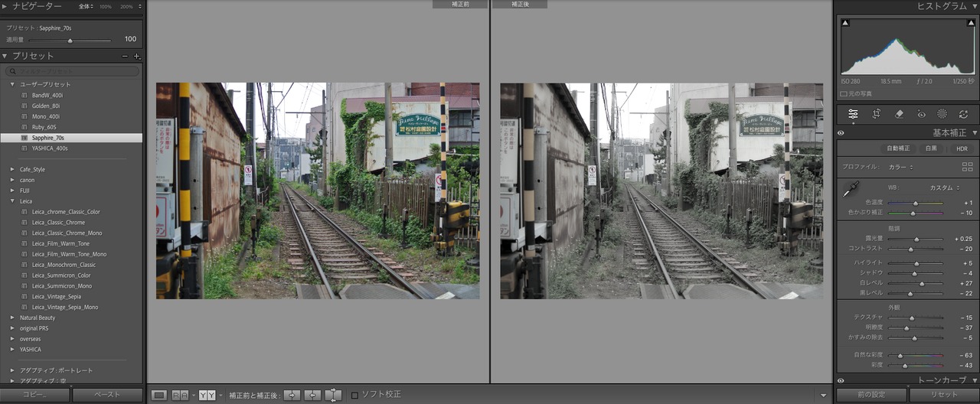Select the Healing eraser tool icon
Viewport: 980px width, 404px height.
899,114
